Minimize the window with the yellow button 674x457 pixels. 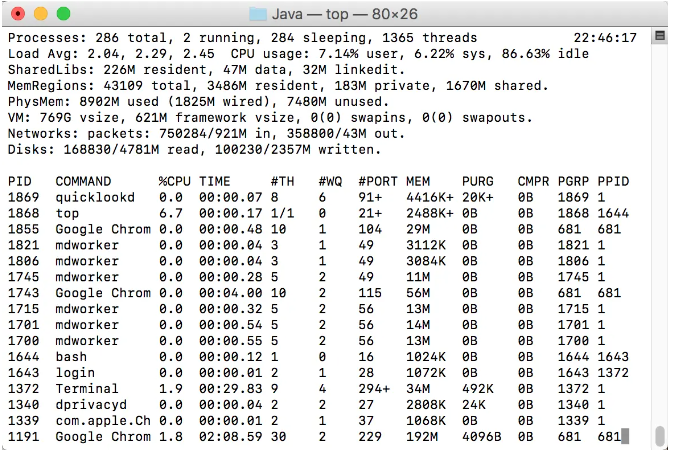pyautogui.click(x=41, y=14)
